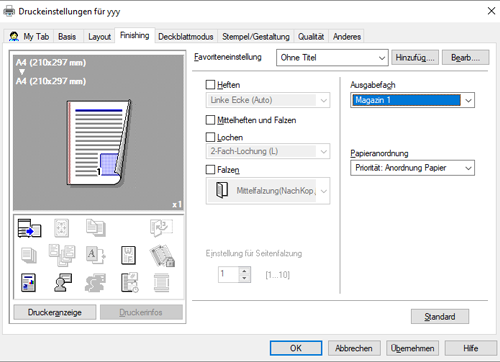Click the Favoriteneinstellung label
Image resolution: width=500 pixels, height=362 pixels.
[x=228, y=57]
